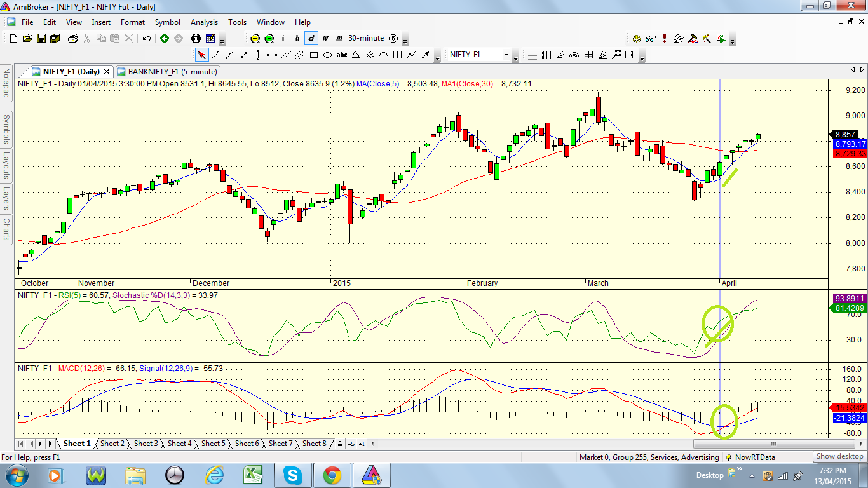Viewport: 868px width, 488px height.
Task: Select the vertical line drawing tool
Action: tap(258, 55)
